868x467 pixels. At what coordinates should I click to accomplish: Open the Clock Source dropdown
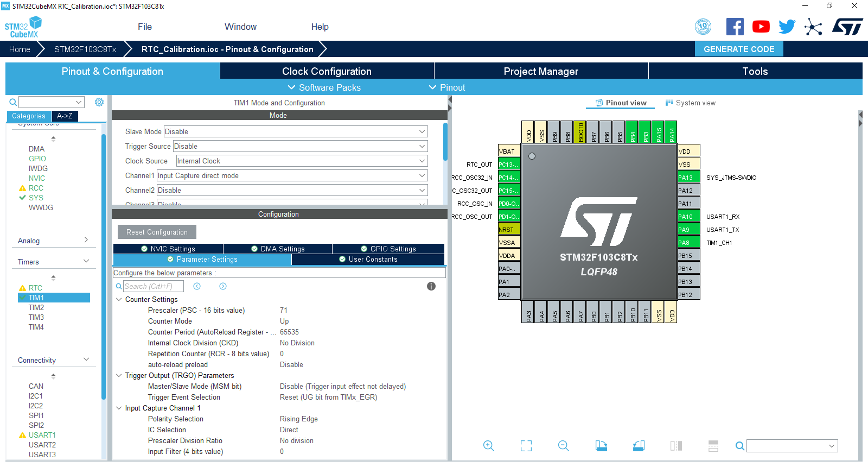point(302,161)
